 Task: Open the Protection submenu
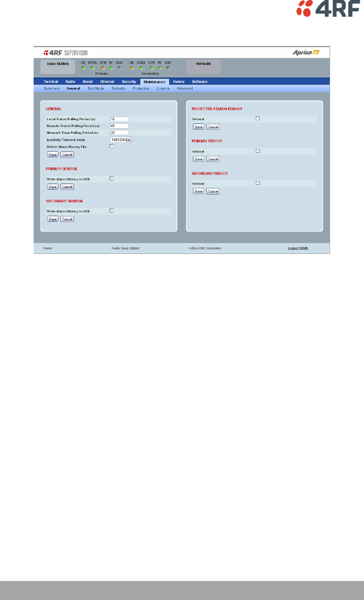141,88
